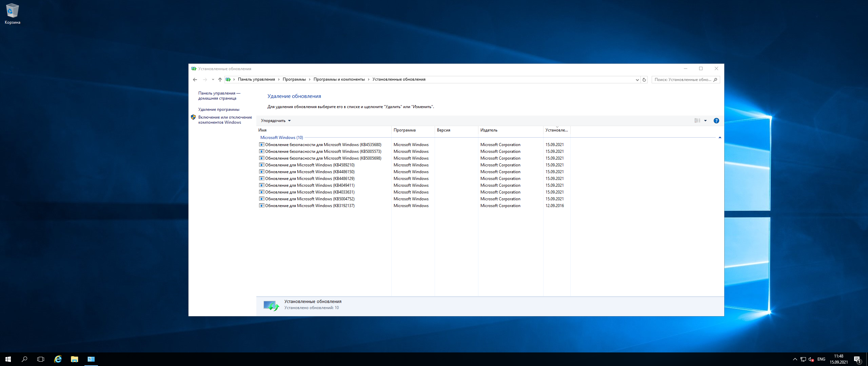Select update KB5004752 row
Image resolution: width=868 pixels, height=366 pixels.
click(414, 199)
